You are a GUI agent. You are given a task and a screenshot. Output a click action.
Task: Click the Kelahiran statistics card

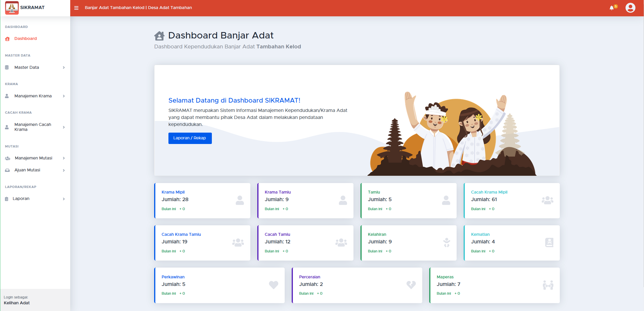tap(409, 243)
